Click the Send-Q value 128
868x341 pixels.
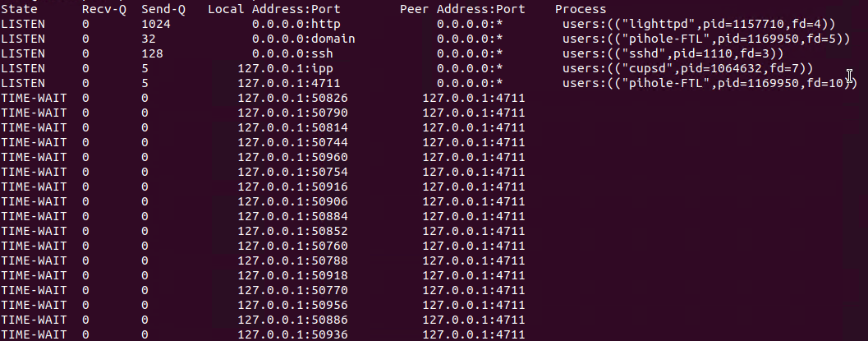pyautogui.click(x=152, y=53)
